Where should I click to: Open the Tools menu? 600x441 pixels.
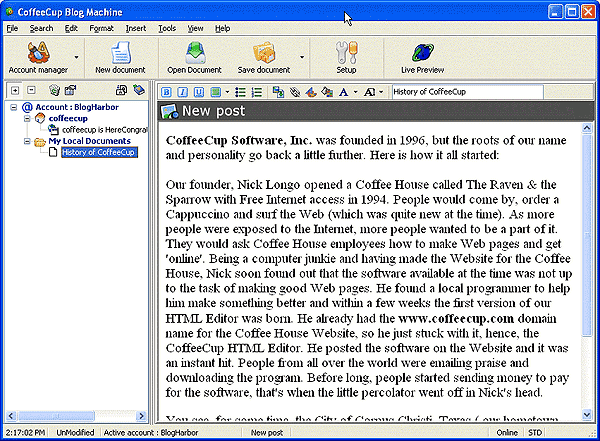167,28
